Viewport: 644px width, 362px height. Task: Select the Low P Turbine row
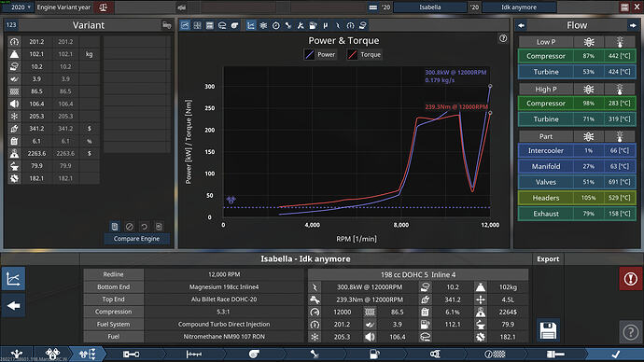[x=577, y=72]
